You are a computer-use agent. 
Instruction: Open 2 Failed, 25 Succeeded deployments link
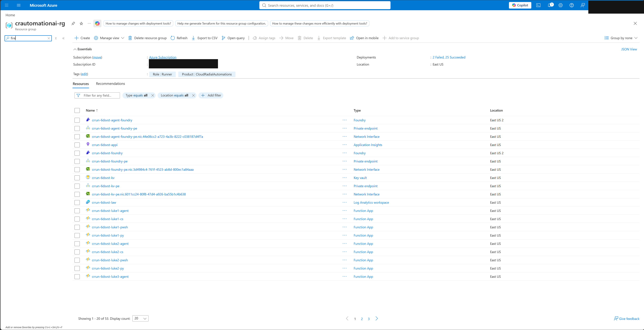click(x=449, y=57)
